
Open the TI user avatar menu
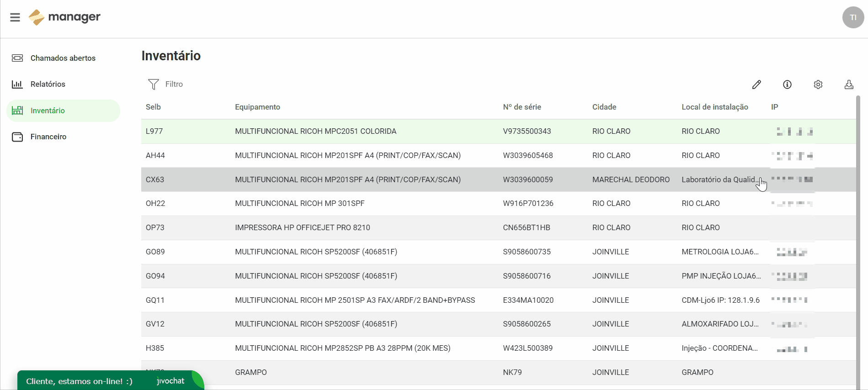[x=853, y=17]
